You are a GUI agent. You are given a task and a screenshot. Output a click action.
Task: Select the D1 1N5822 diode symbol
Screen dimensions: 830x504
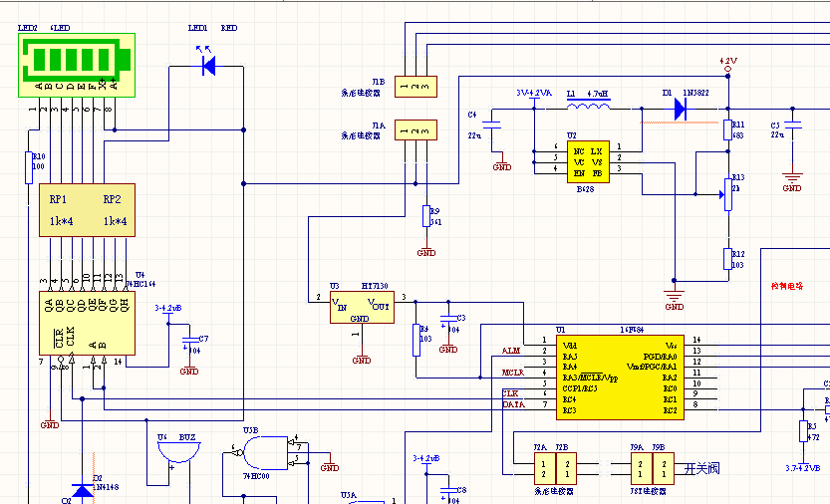click(684, 108)
